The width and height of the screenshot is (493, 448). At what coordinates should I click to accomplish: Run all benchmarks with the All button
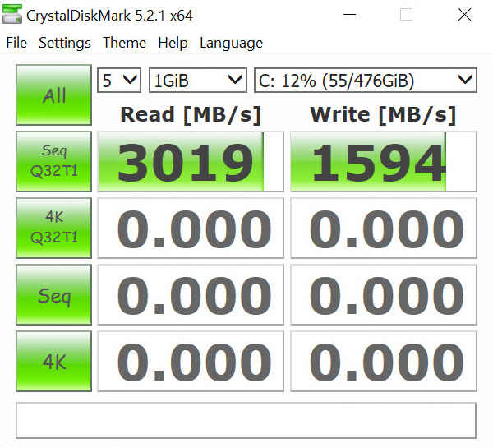pyautogui.click(x=53, y=95)
